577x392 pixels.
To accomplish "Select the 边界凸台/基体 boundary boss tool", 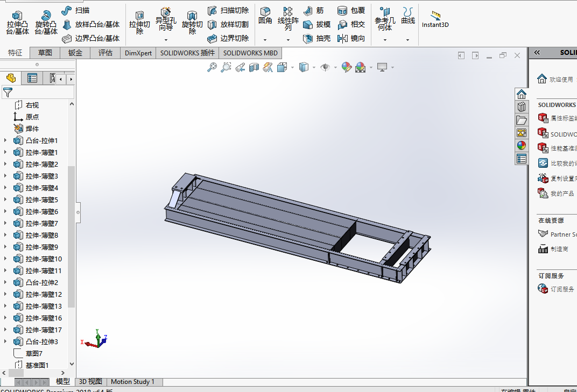I will [91, 38].
